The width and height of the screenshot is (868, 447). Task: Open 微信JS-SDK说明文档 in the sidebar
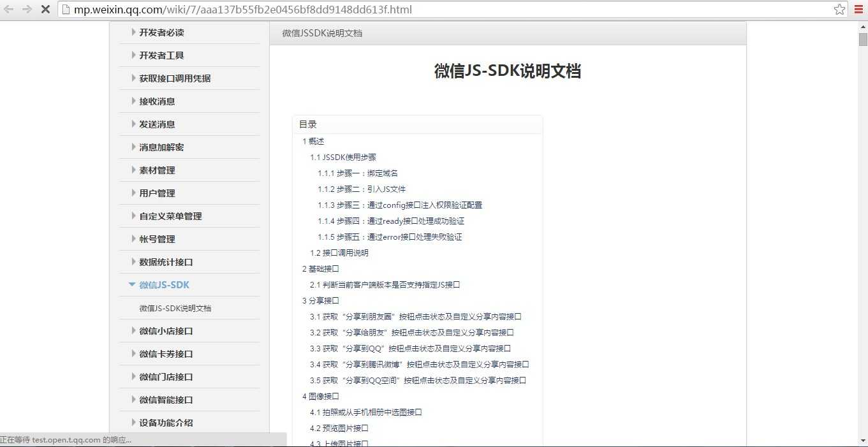pyautogui.click(x=175, y=308)
